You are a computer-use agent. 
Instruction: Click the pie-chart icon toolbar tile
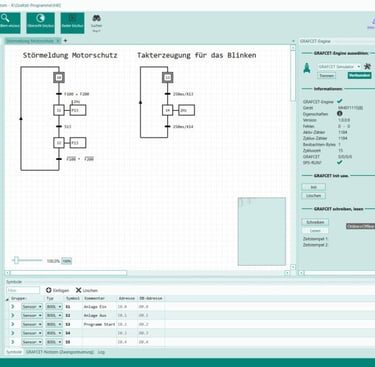(x=41, y=23)
